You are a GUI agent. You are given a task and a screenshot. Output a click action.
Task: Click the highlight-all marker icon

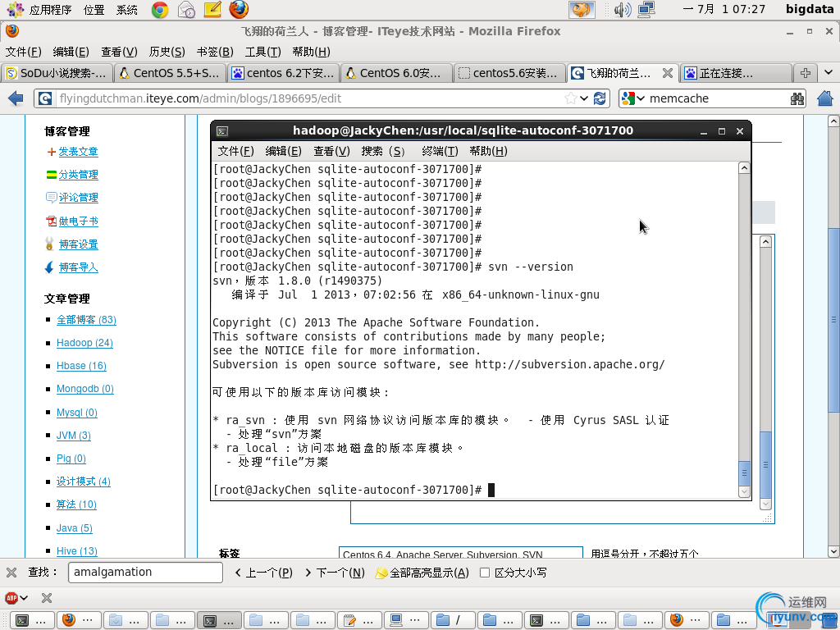tap(381, 573)
